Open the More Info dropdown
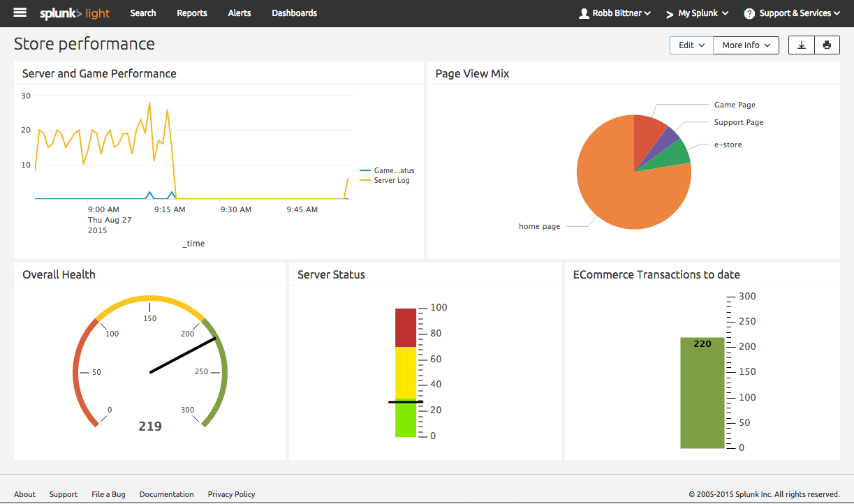Screen dimensions: 854x504 [746, 45]
